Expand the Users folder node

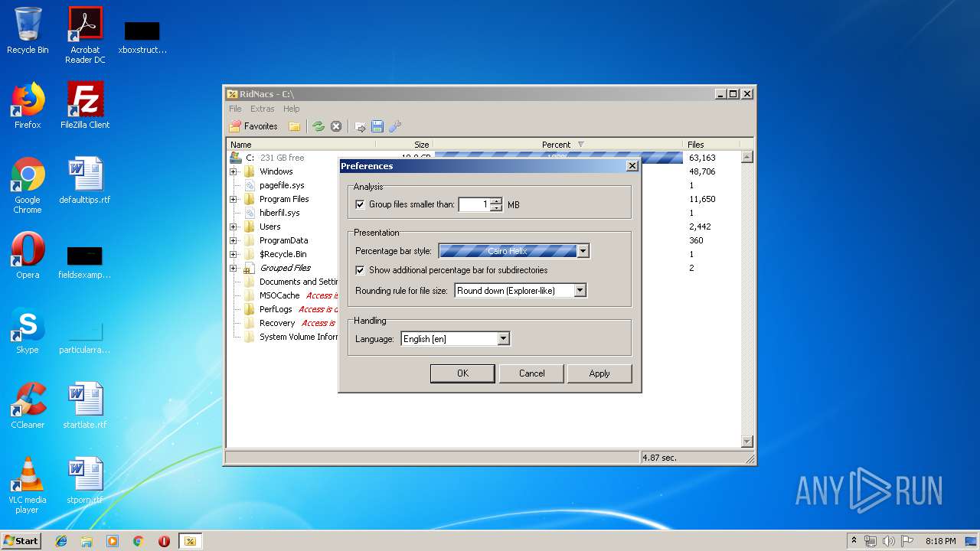pos(234,227)
